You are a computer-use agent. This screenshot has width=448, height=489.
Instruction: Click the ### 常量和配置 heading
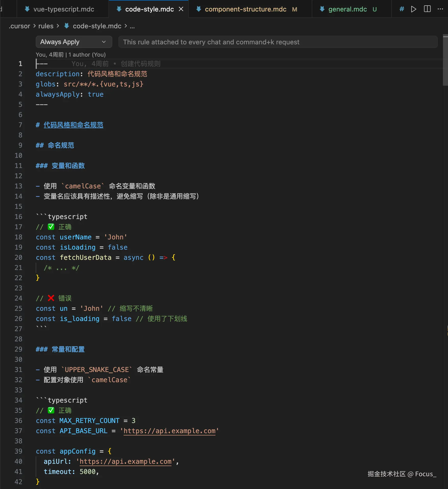tap(60, 349)
